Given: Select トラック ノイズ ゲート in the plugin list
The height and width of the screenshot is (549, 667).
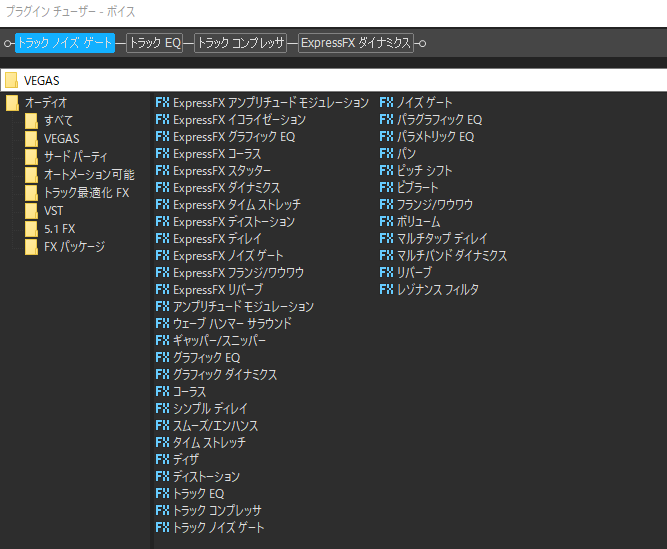Looking at the screenshot, I should (x=210, y=528).
